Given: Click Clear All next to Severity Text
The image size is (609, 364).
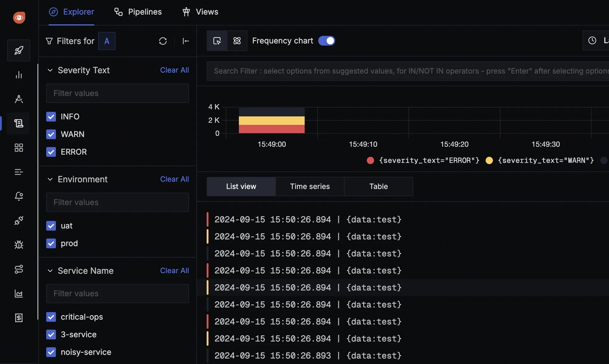Looking at the screenshot, I should coord(174,70).
